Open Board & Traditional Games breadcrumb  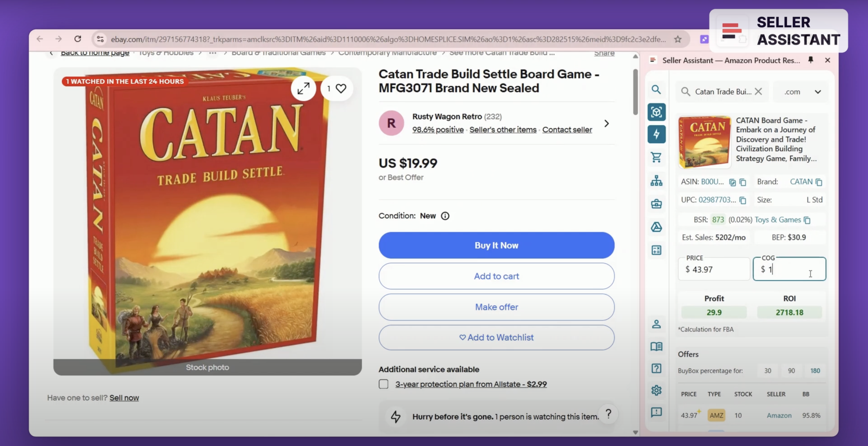tap(278, 53)
